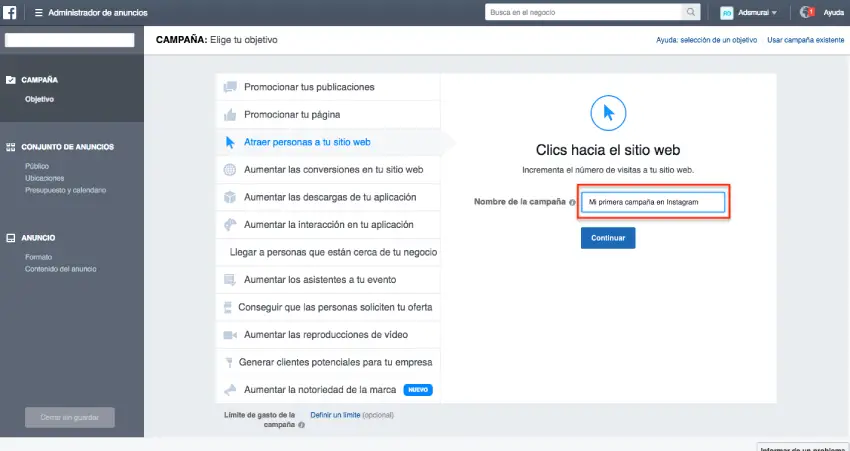Click the NUEVO badge
This screenshot has width=850, height=451.
click(418, 390)
